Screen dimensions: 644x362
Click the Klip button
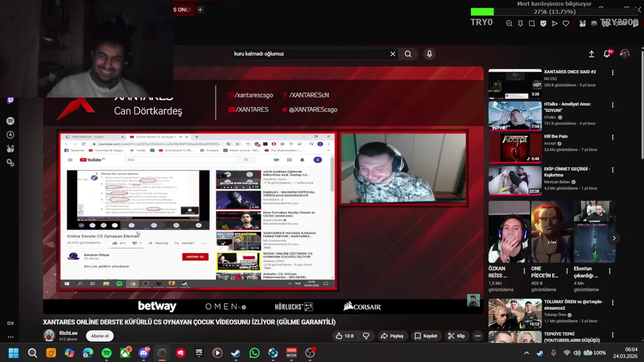pyautogui.click(x=456, y=336)
